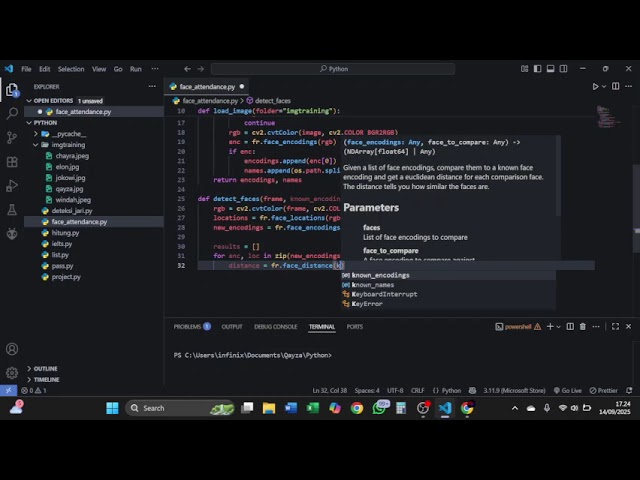Open the Manage gear settings

pyautogui.click(x=12, y=373)
